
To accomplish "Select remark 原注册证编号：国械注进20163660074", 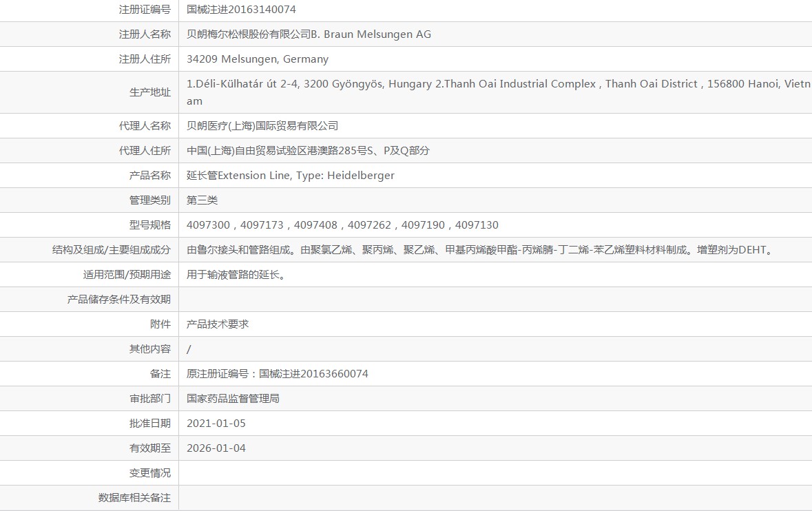I will pos(277,374).
